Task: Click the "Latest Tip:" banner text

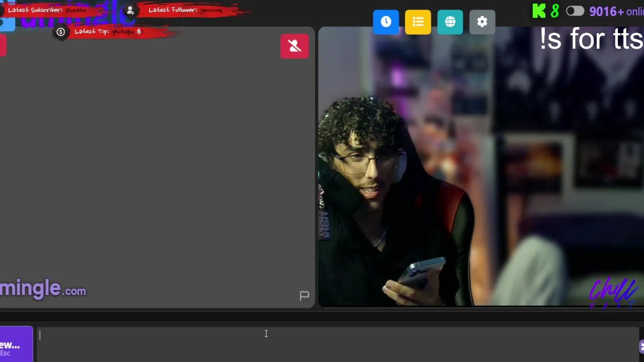Action: pos(92,32)
